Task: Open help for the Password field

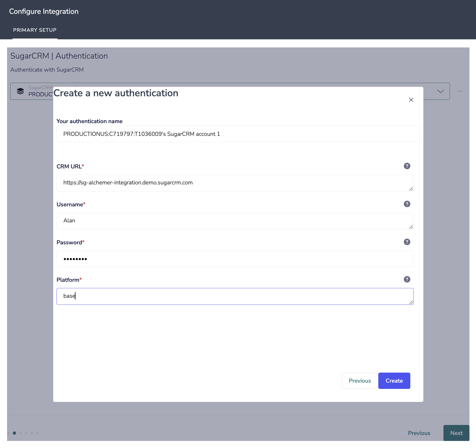Action: [x=407, y=242]
